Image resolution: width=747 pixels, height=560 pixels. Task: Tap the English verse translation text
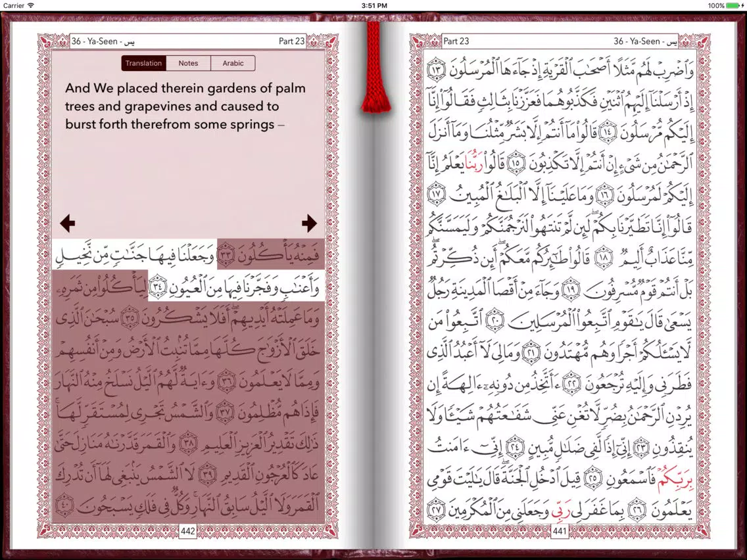click(185, 106)
